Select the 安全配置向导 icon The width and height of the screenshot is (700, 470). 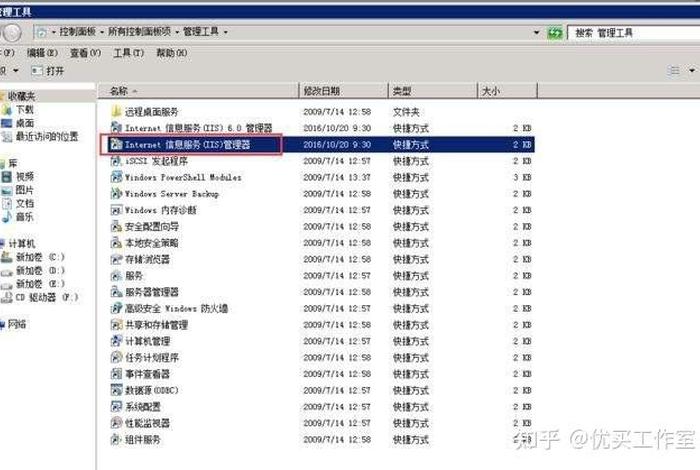pyautogui.click(x=116, y=226)
